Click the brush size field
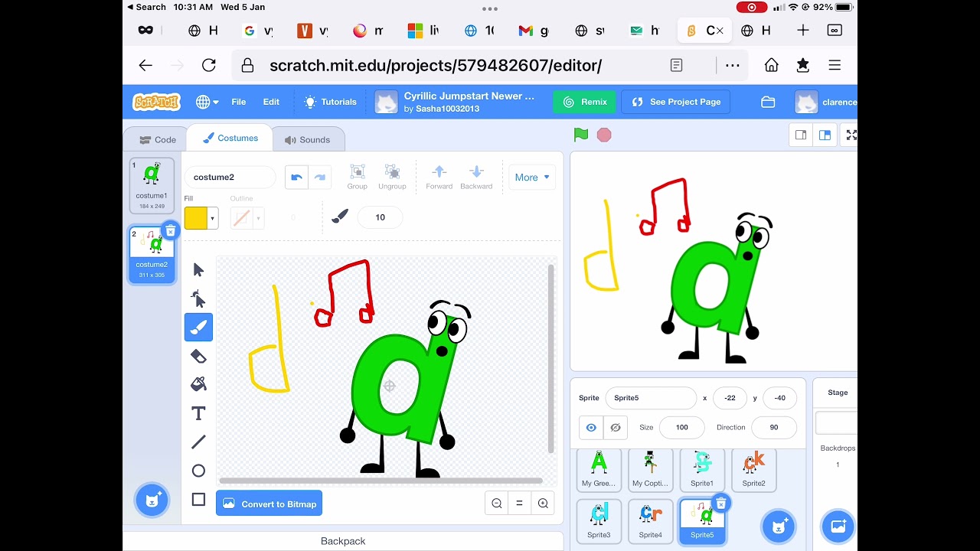 tap(380, 217)
